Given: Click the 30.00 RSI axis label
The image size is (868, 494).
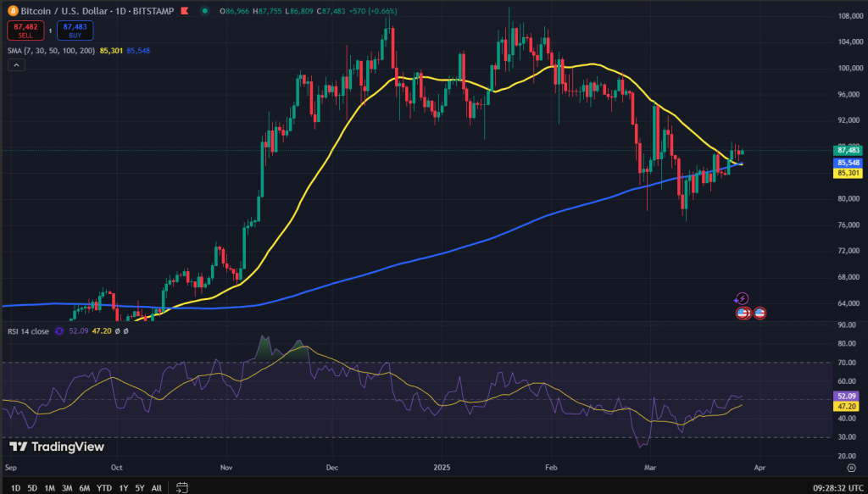Looking at the screenshot, I should point(848,437).
